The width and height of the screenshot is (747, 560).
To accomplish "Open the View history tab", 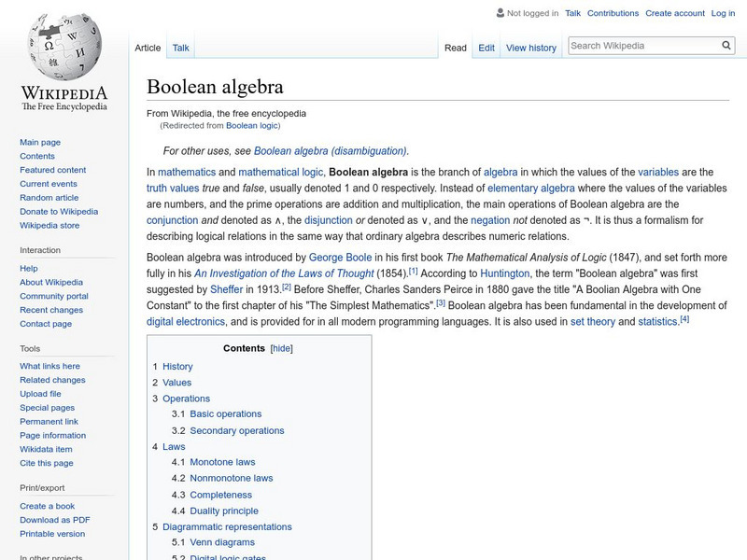I will click(x=530, y=47).
